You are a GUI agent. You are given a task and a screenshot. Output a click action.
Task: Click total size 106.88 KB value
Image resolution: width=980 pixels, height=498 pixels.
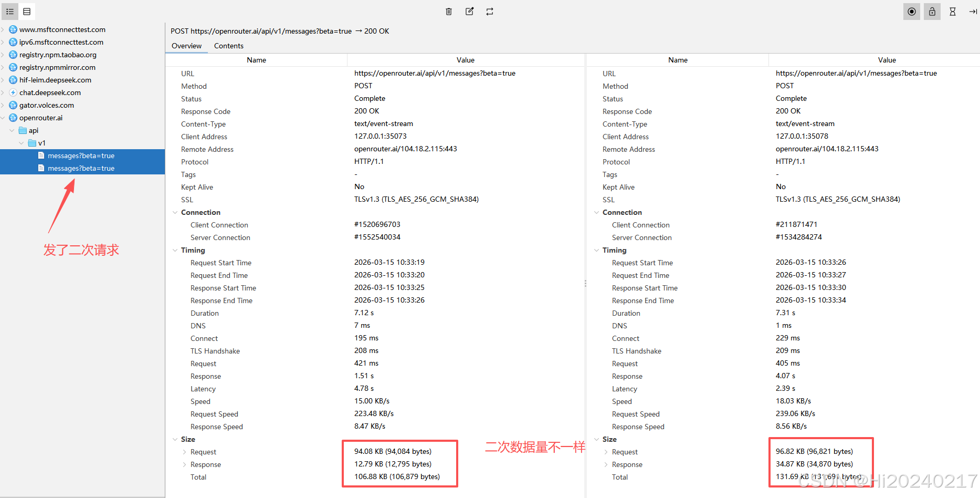[397, 476]
